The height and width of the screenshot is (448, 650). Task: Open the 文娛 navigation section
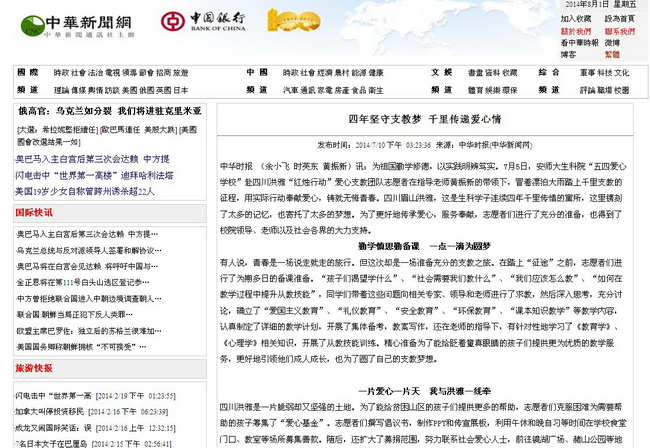click(441, 73)
